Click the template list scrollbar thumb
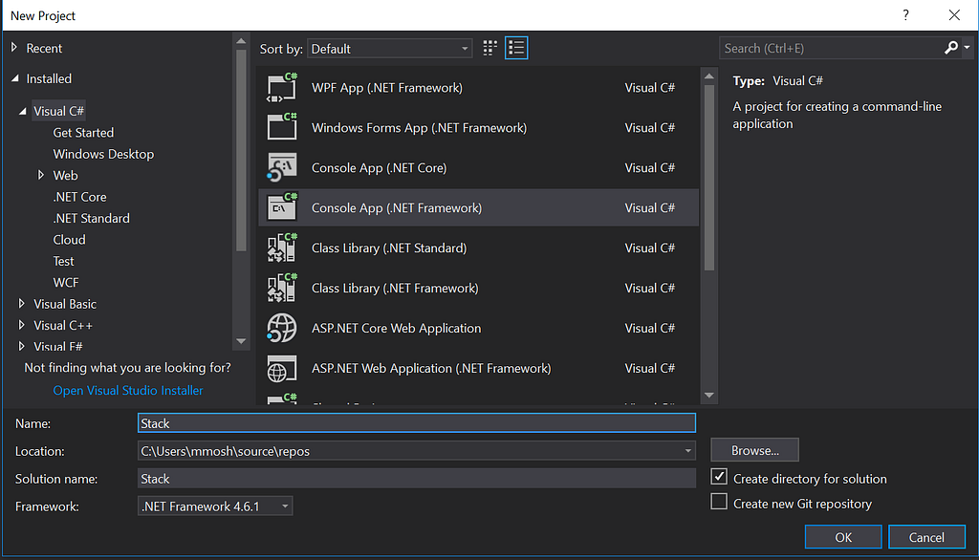The image size is (979, 560). (709, 178)
